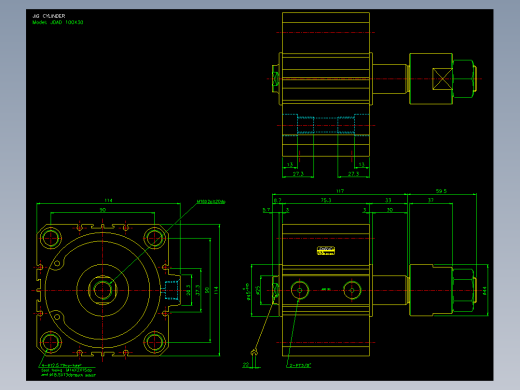The image size is (520, 390).
Task: Select the 2-PT3/8 port callout label
Action: point(299,365)
